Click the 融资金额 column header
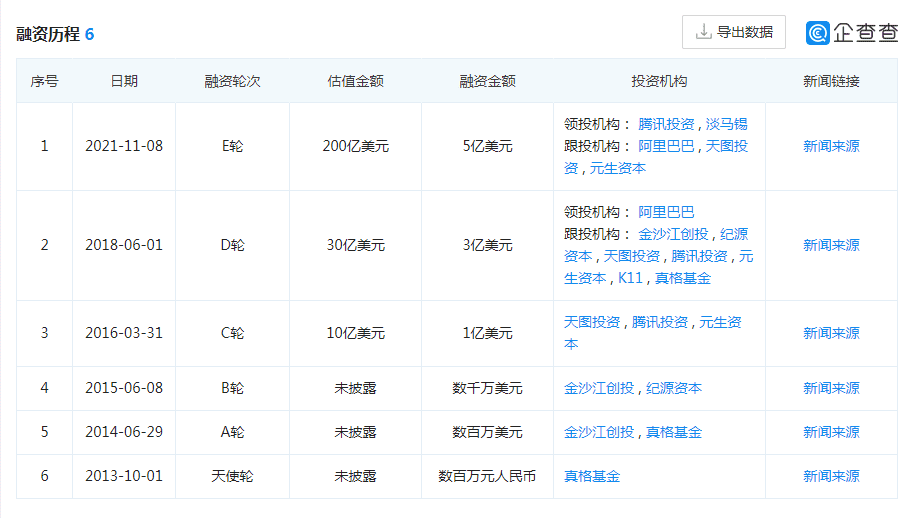Screen dimensions: 908x518 coord(488,81)
